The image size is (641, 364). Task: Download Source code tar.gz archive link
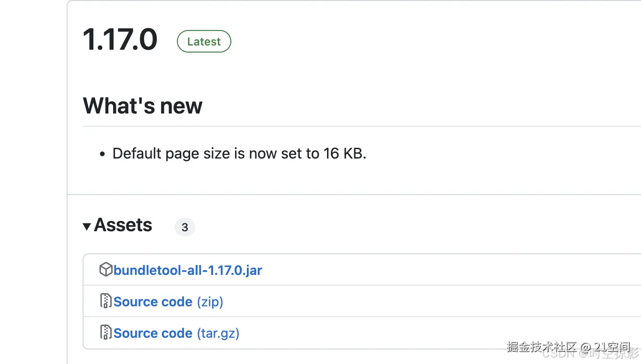[x=153, y=333]
